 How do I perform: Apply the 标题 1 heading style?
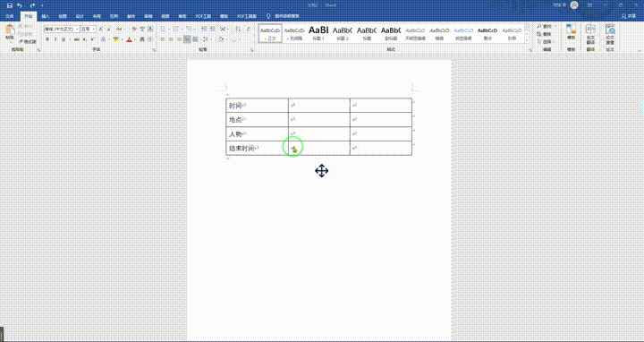(x=318, y=33)
